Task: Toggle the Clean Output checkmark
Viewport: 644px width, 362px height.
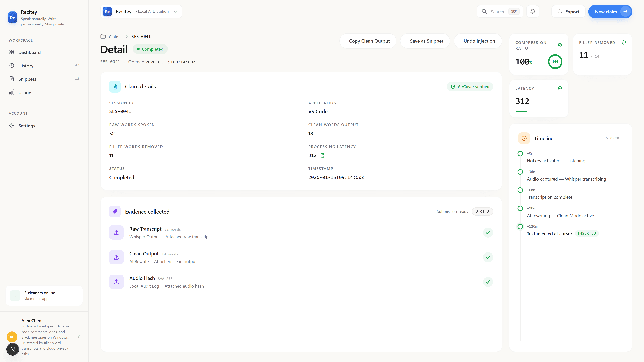Action: pyautogui.click(x=488, y=257)
